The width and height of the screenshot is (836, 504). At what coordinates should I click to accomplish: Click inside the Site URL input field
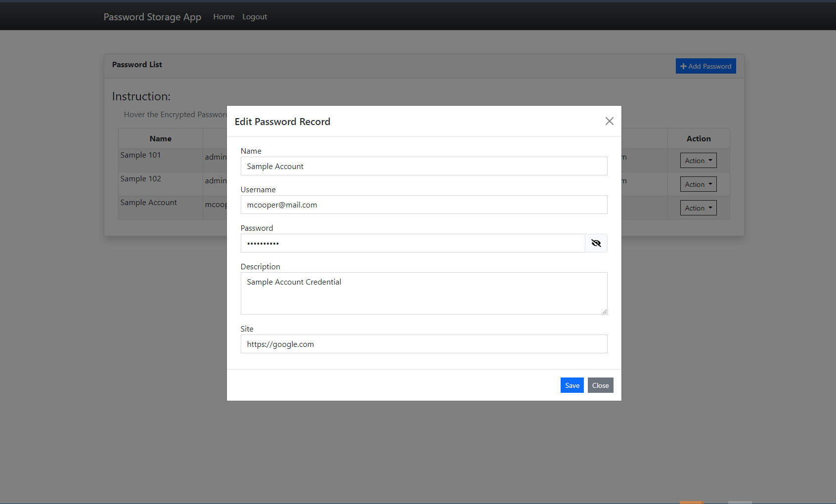(x=424, y=344)
